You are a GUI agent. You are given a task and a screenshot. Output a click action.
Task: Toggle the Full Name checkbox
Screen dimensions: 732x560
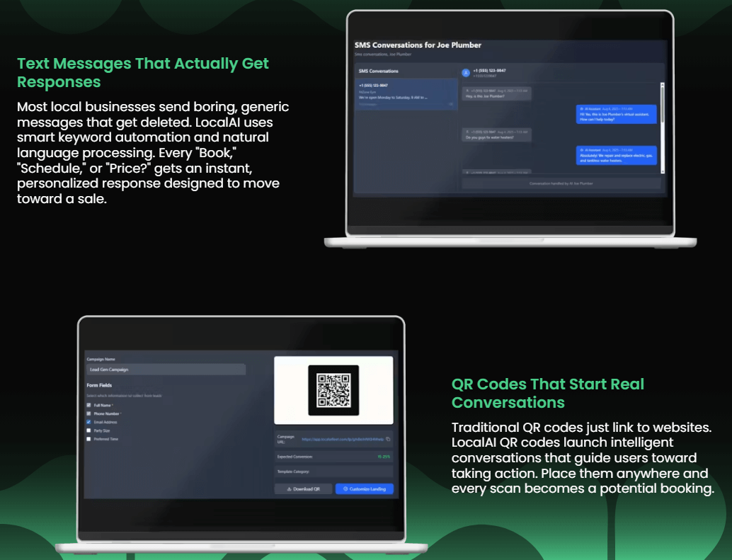click(x=88, y=405)
